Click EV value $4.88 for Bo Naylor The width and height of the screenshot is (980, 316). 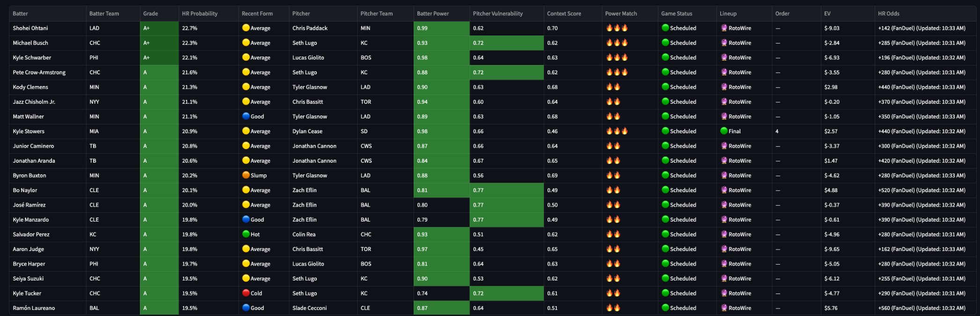click(x=831, y=190)
